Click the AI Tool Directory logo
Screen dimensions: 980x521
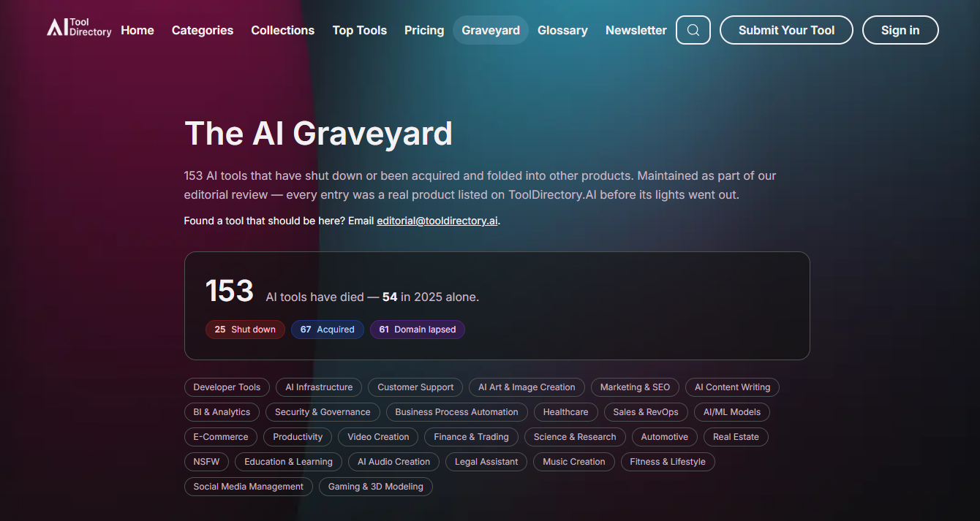(79, 28)
